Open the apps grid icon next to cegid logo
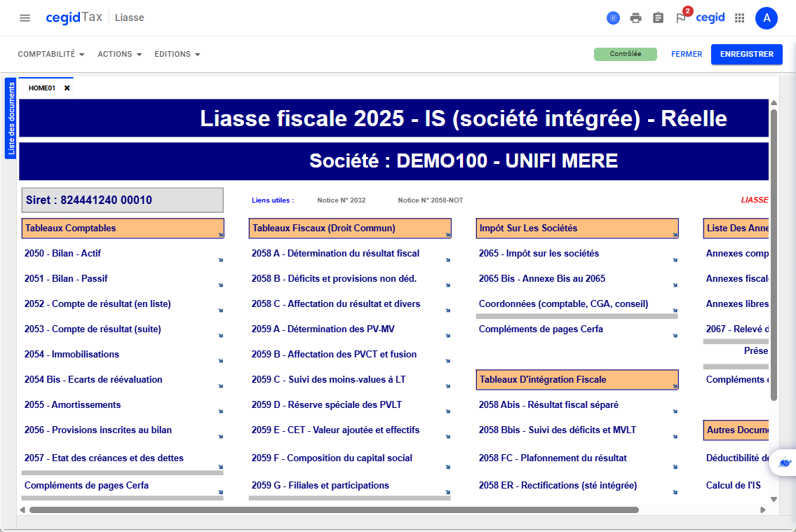 pos(739,18)
